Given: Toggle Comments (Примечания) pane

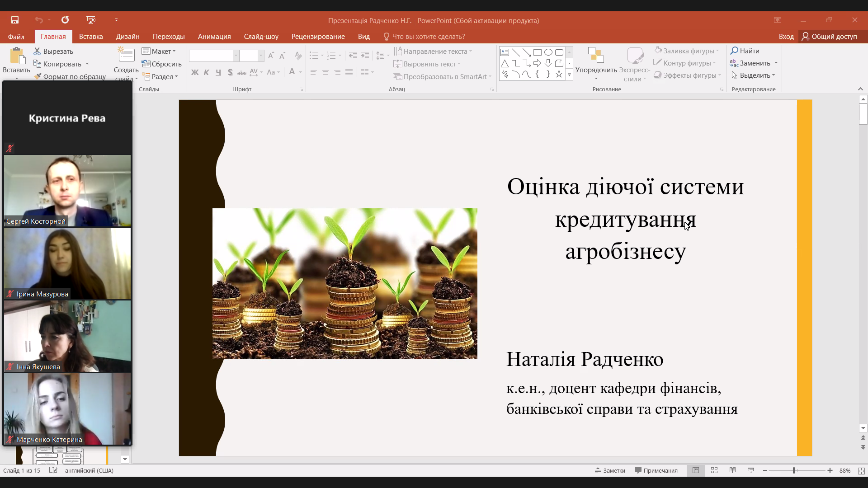Looking at the screenshot, I should tap(656, 470).
